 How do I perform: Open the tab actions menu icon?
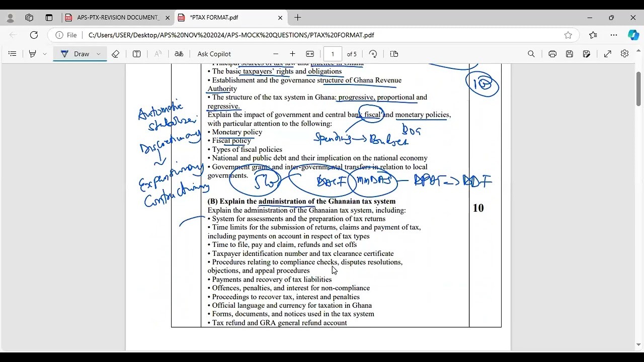pos(49,18)
